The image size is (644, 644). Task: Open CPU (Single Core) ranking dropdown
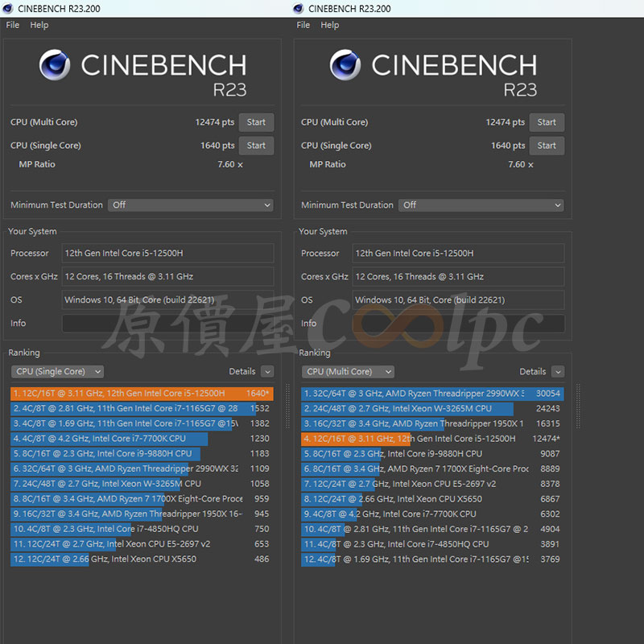[x=57, y=372]
